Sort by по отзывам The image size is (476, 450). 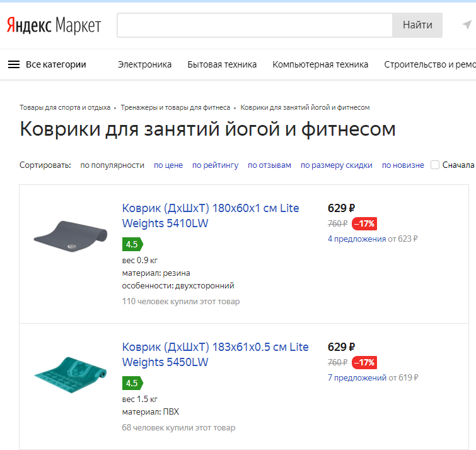[x=269, y=165]
